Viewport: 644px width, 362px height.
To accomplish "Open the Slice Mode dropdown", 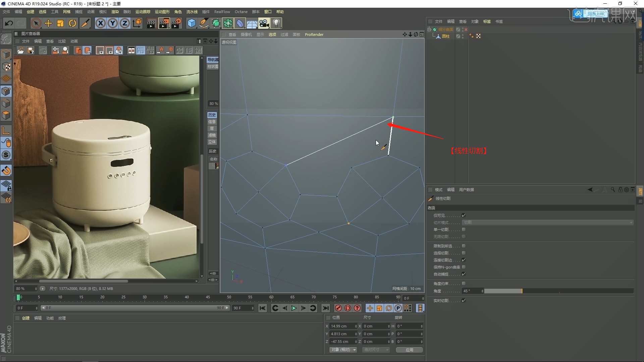I will (548, 223).
